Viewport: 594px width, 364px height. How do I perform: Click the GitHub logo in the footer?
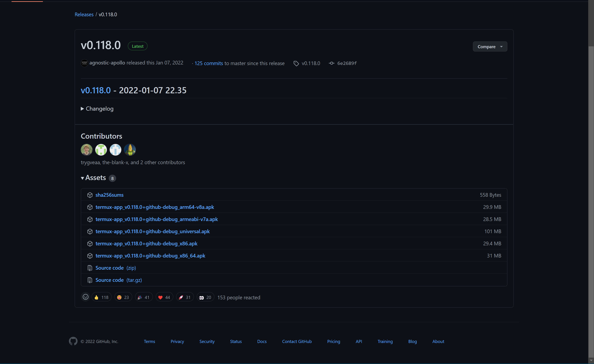click(73, 341)
